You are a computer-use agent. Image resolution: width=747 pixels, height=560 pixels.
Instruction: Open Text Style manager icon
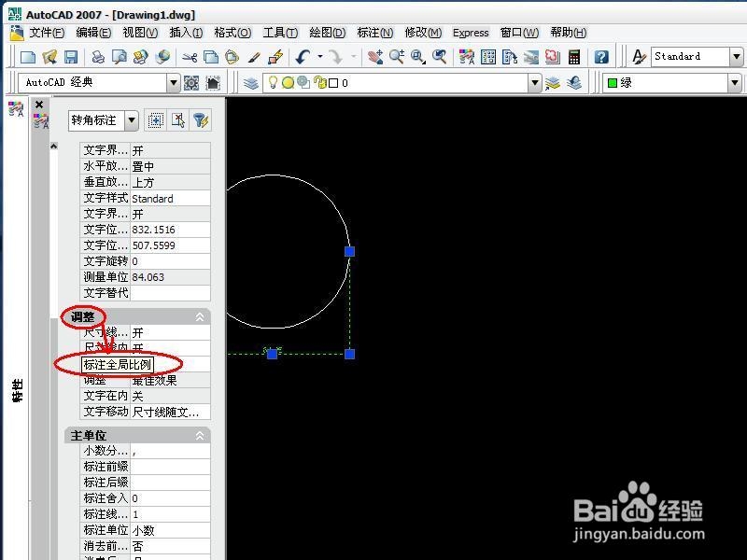639,57
